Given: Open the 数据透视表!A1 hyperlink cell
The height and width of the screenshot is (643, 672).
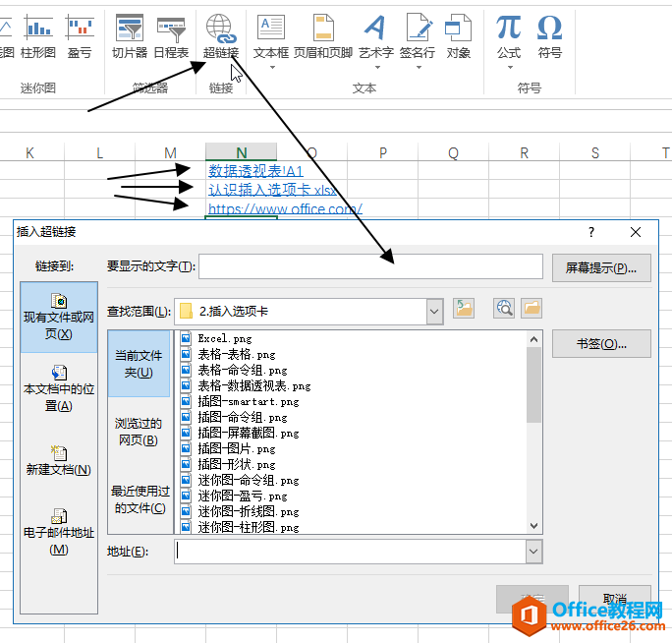Looking at the screenshot, I should tap(255, 171).
